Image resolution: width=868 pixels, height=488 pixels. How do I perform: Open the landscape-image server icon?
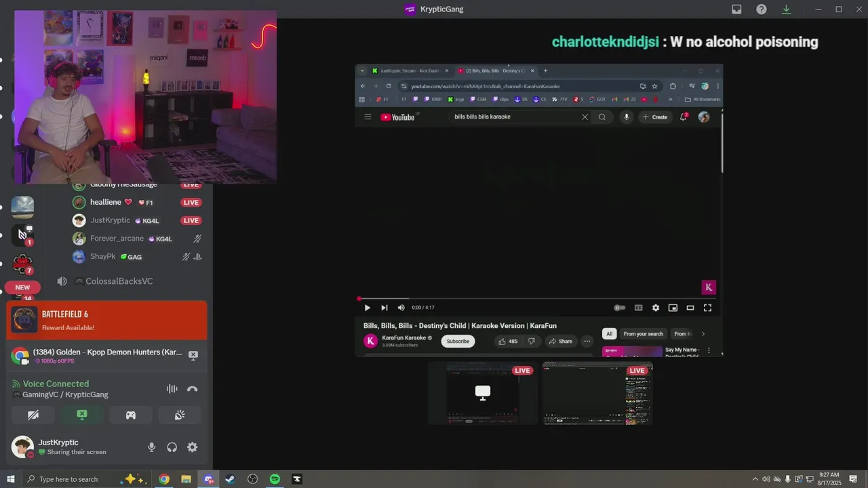pyautogui.click(x=22, y=207)
